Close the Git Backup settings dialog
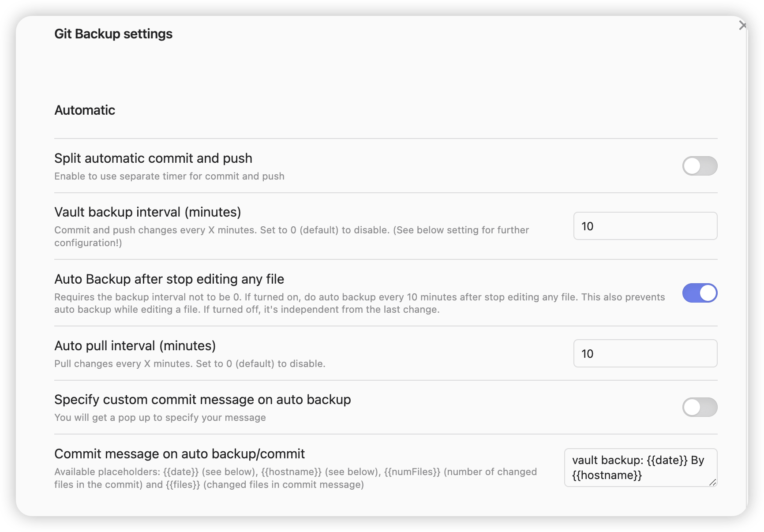This screenshot has height=532, width=764. tap(743, 26)
